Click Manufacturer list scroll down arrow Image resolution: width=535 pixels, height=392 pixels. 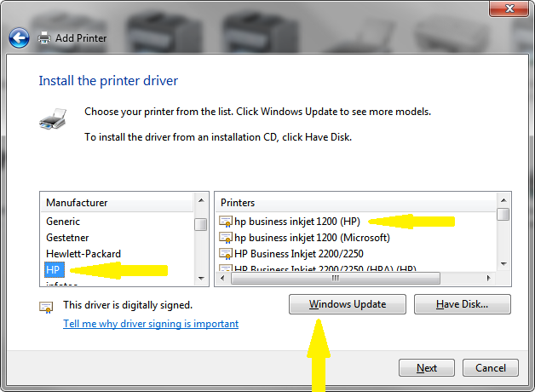201,279
